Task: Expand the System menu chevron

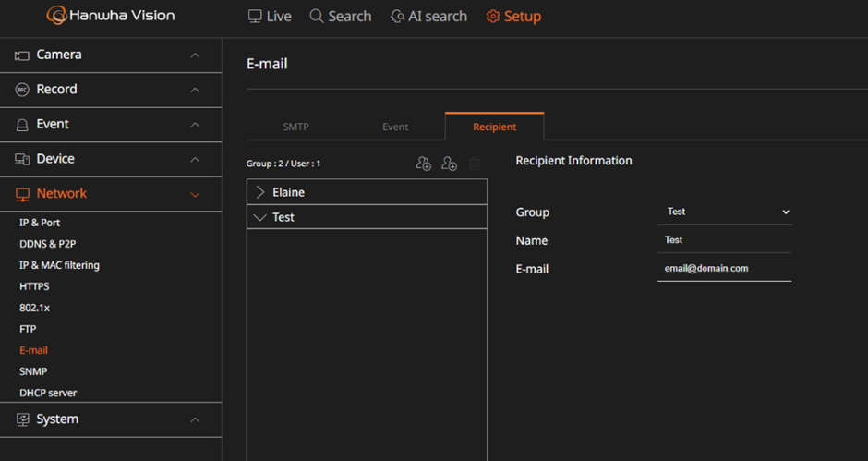Action: [195, 420]
